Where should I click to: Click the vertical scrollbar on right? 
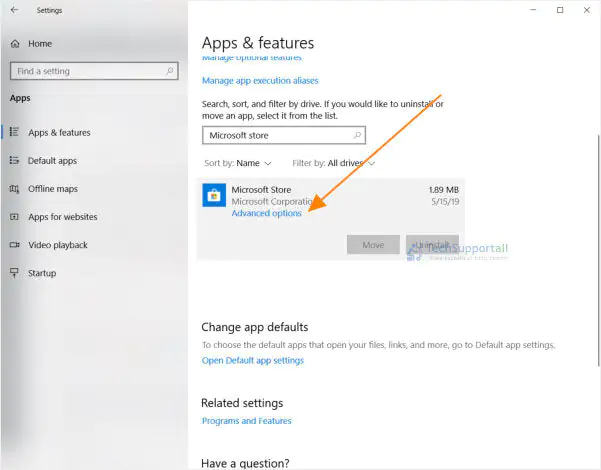click(x=598, y=250)
